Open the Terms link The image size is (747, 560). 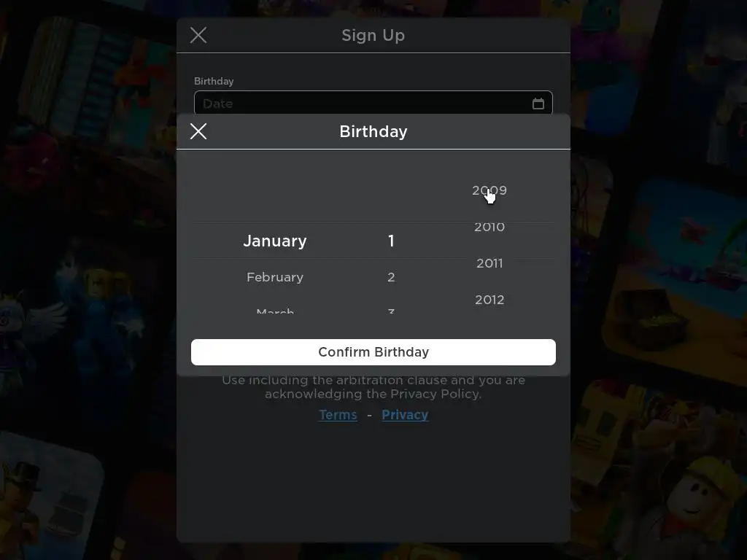point(338,415)
